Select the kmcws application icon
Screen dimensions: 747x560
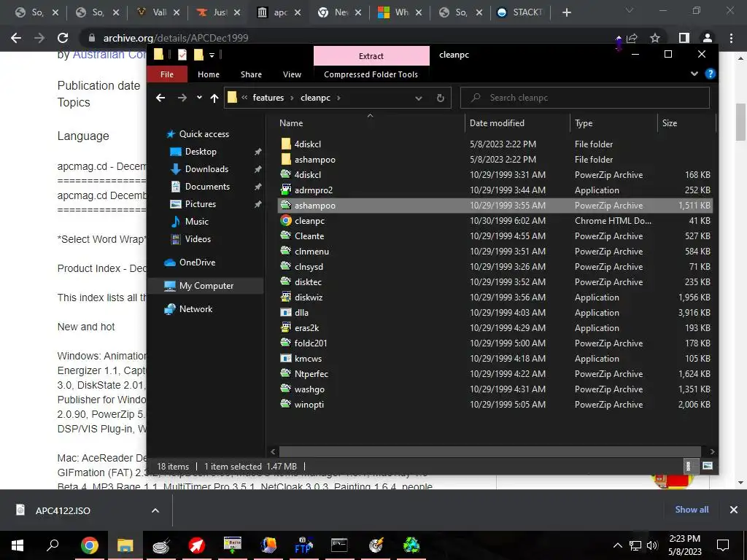[286, 358]
